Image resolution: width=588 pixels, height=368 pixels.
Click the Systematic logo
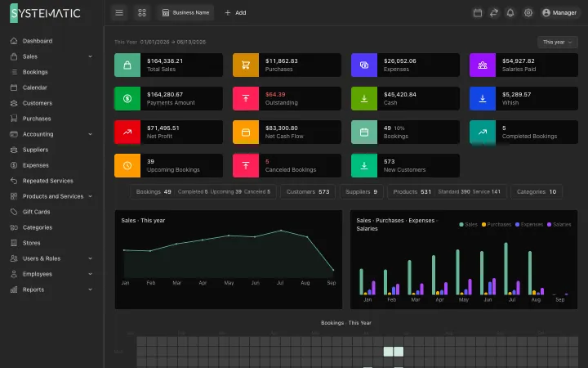click(45, 13)
